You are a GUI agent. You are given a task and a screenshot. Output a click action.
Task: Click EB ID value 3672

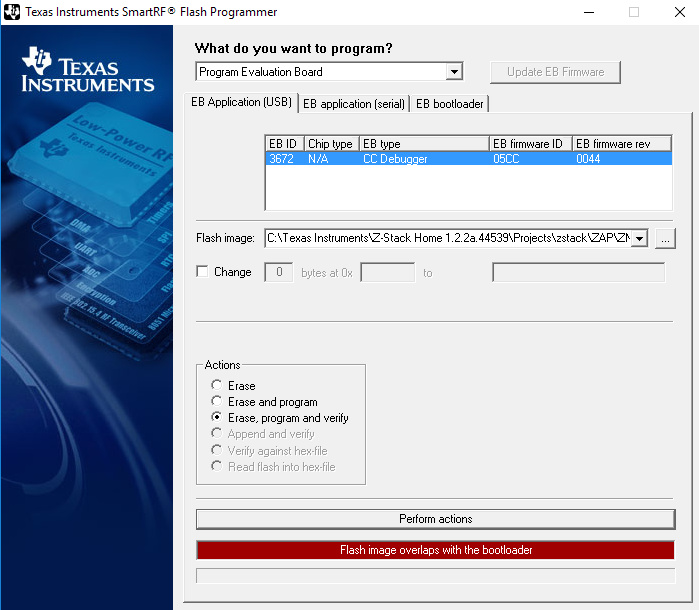[x=281, y=159]
